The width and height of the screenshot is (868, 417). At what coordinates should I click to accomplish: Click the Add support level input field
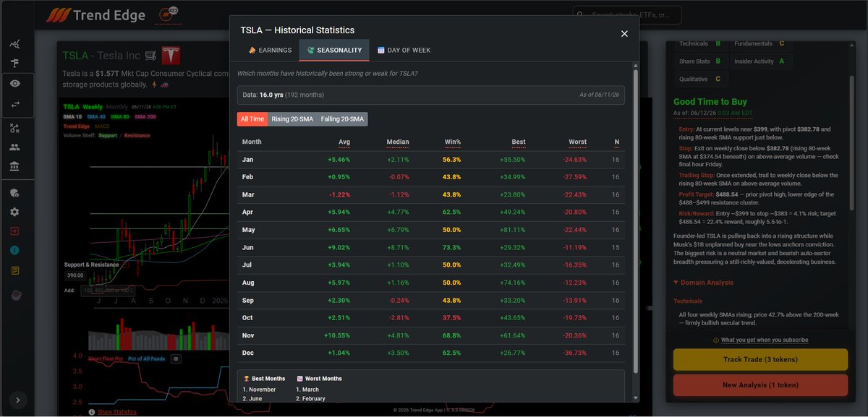point(107,290)
